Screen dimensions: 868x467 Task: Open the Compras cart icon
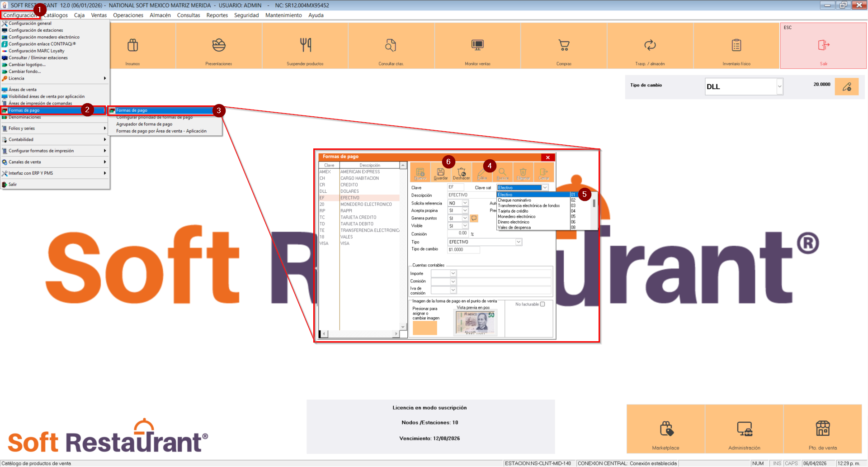(x=564, y=46)
